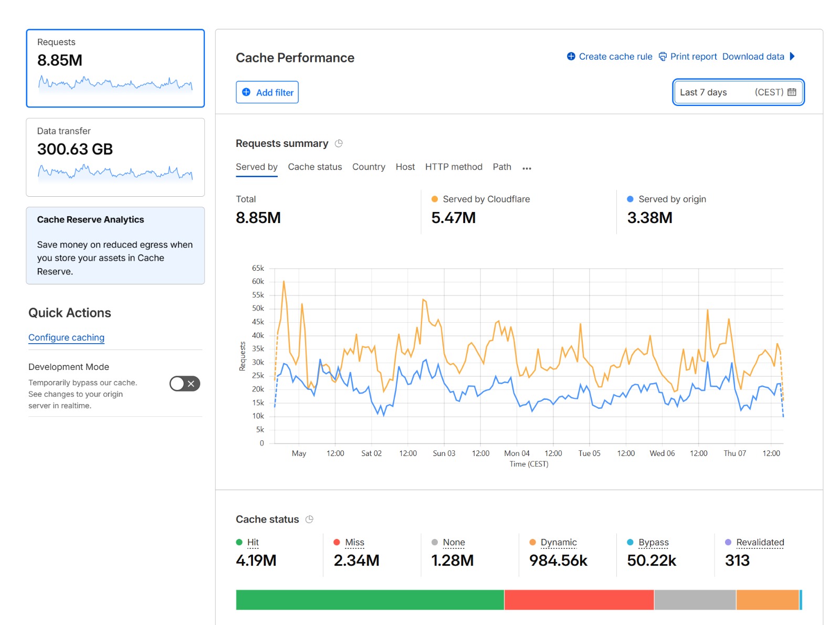This screenshot has height=625, width=840.
Task: Open the Cache Reserve Analytics card
Action: pos(115,246)
